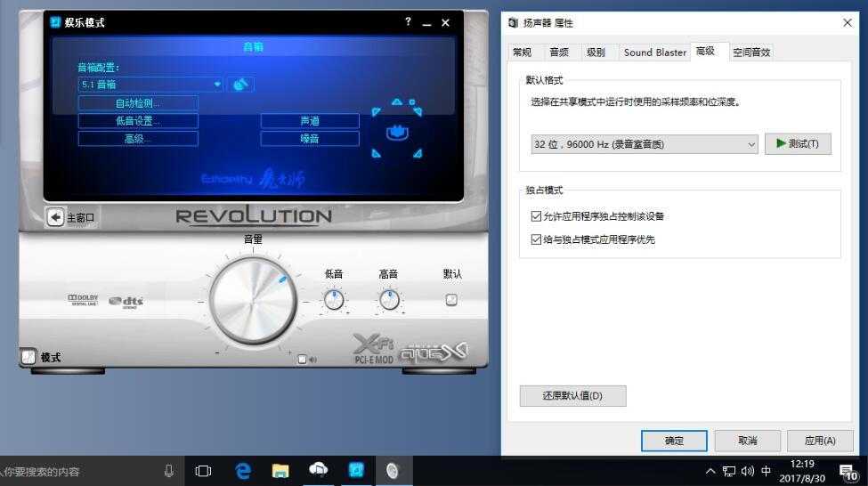Open the notification center icon in taskbar

point(848,471)
